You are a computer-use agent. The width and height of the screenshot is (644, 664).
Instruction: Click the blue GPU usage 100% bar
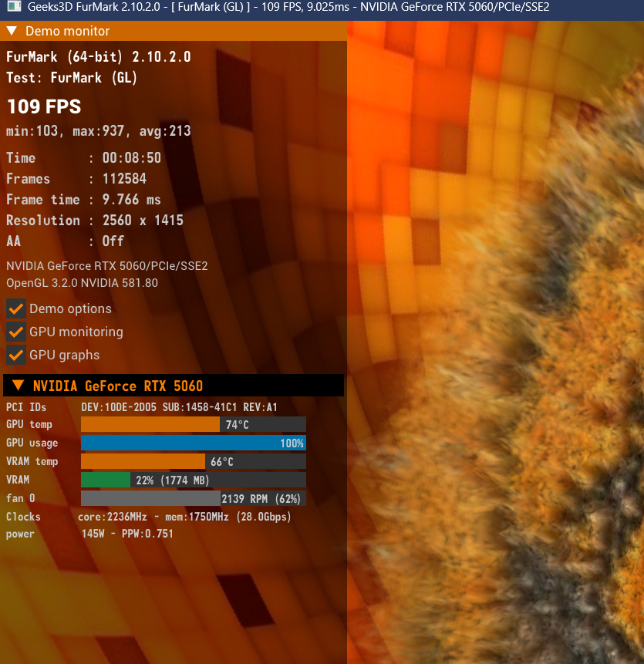click(193, 443)
